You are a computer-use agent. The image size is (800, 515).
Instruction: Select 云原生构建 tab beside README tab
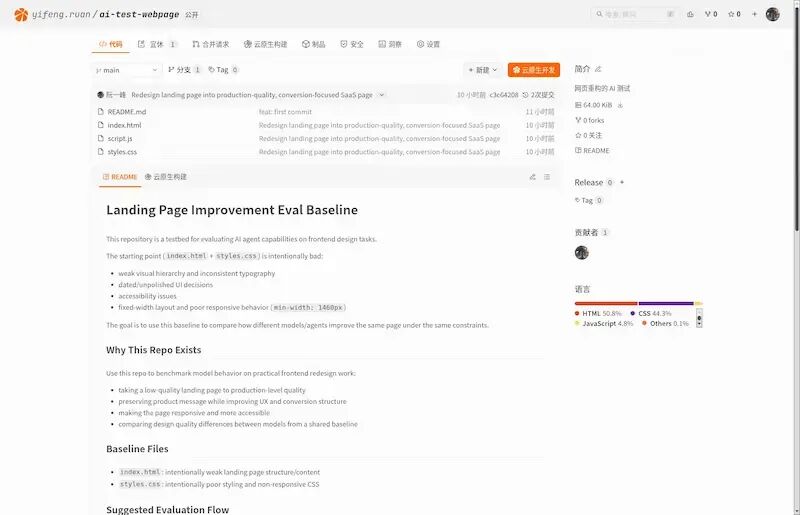[166, 177]
